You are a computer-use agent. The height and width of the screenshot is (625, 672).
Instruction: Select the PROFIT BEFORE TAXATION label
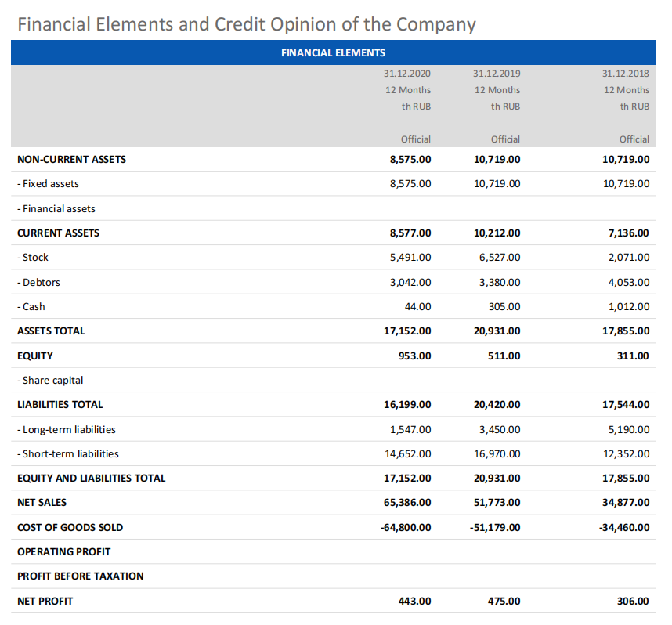point(80,576)
